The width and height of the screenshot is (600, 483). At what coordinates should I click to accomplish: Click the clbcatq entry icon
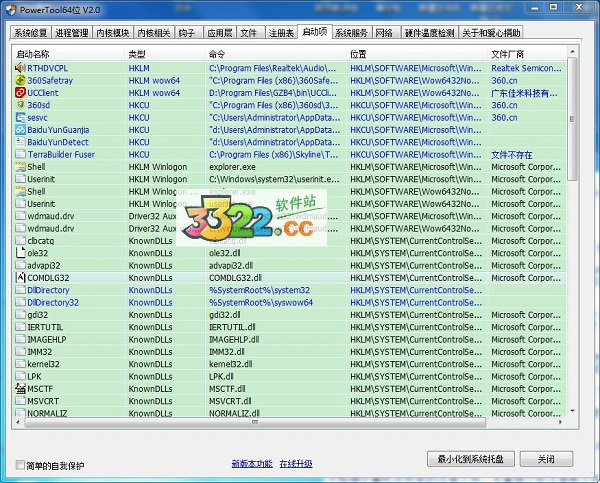(20, 241)
